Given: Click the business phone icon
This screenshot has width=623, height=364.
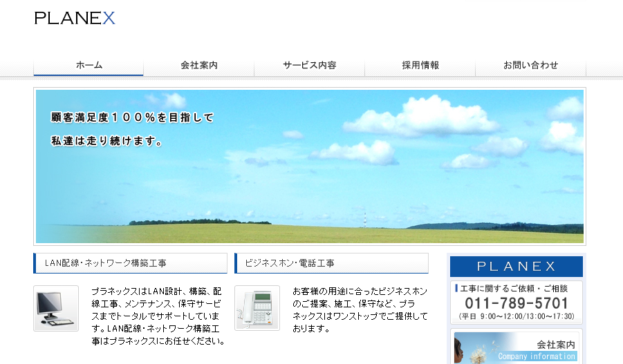Looking at the screenshot, I should (x=257, y=308).
